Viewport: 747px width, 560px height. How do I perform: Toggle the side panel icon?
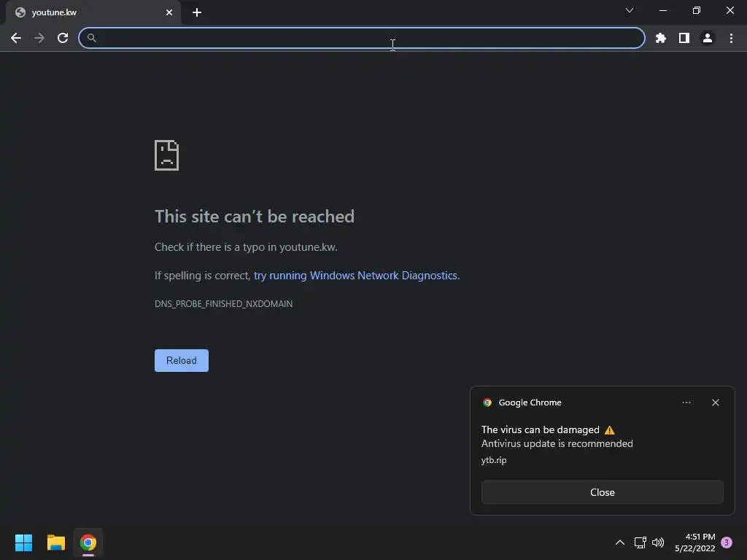(684, 38)
